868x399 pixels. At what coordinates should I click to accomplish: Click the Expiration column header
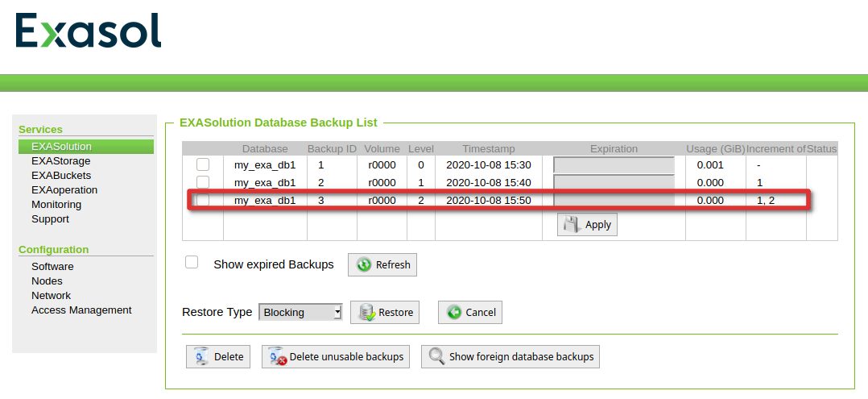614,148
